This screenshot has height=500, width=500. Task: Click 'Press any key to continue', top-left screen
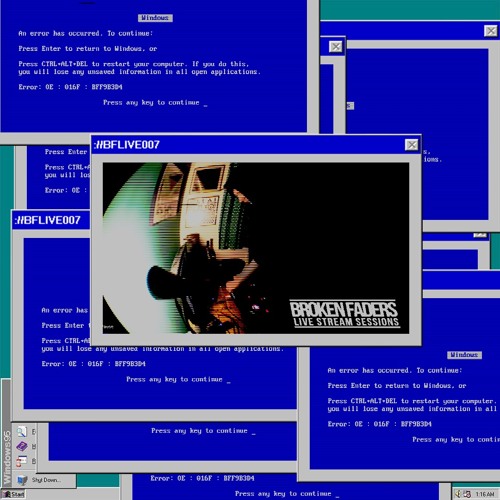[155, 103]
